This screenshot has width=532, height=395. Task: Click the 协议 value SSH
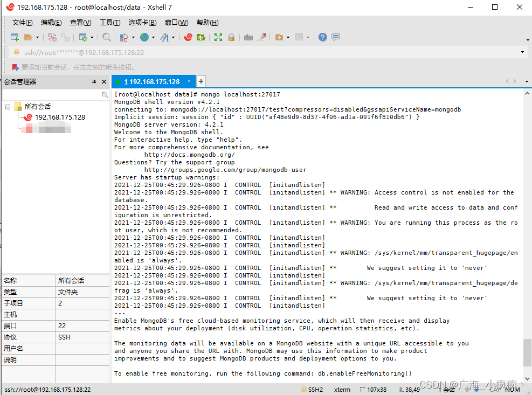tap(65, 337)
